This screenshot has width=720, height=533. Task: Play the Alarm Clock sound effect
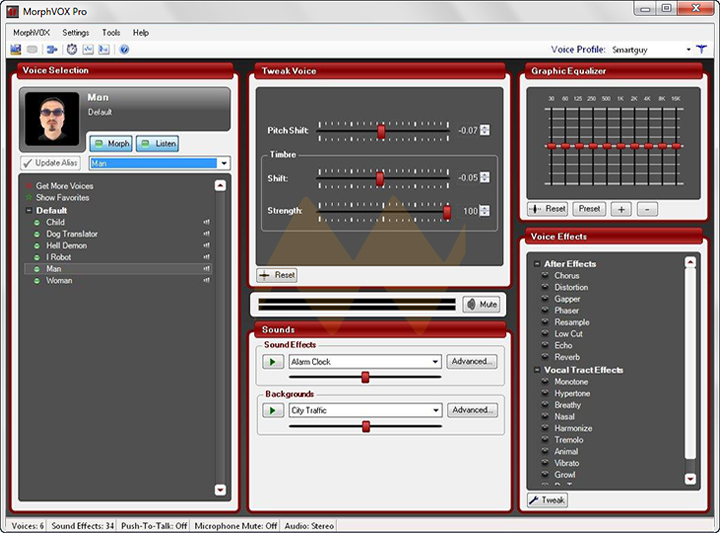(273, 362)
